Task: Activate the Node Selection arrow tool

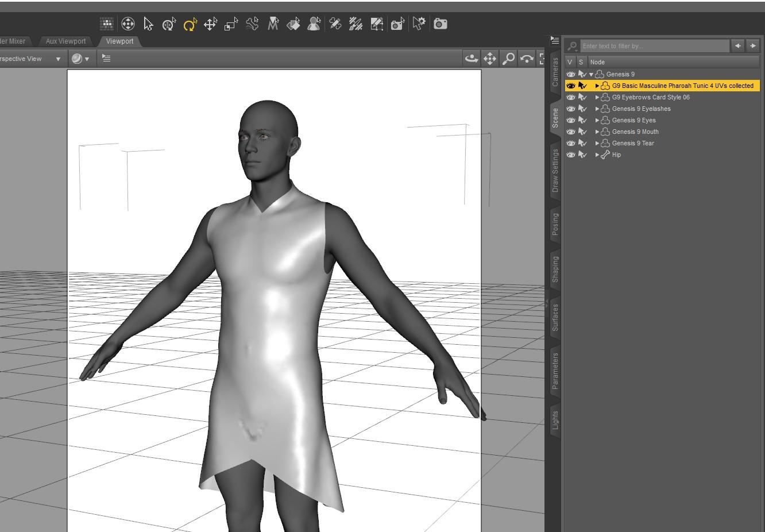Action: (x=148, y=24)
